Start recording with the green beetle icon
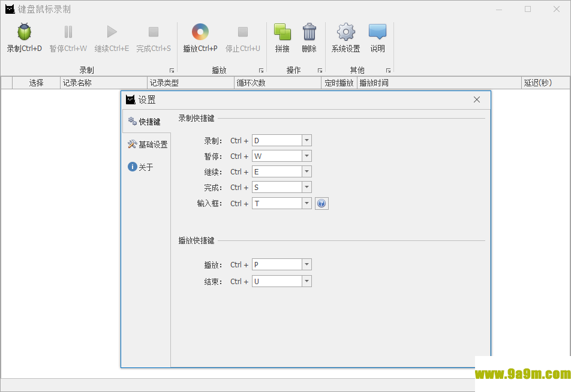Screen dimensions: 571x392 pyautogui.click(x=25, y=32)
